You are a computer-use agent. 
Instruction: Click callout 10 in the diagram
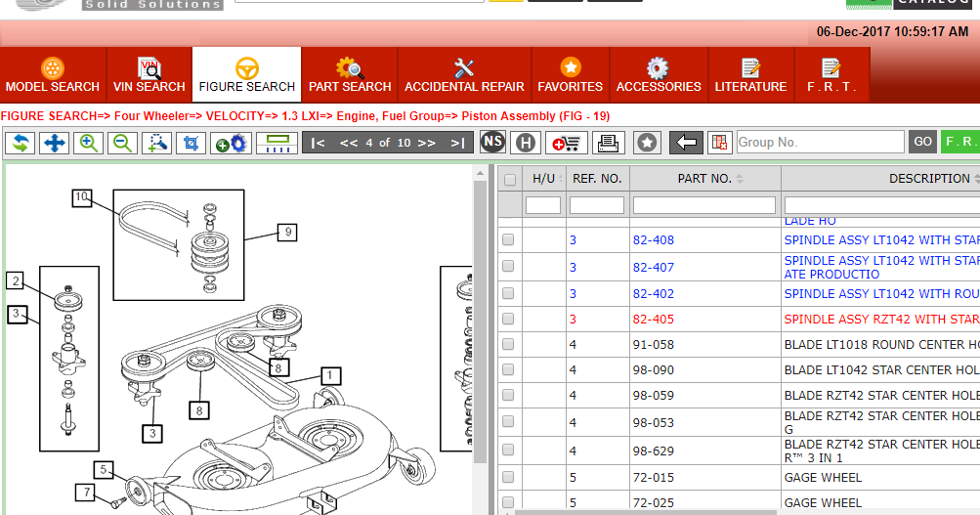(x=82, y=198)
